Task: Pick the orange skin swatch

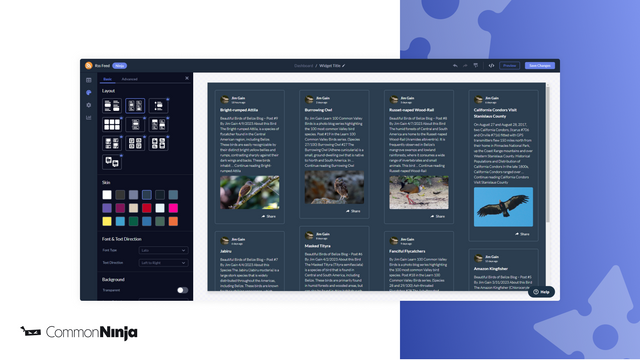Action: [x=173, y=221]
